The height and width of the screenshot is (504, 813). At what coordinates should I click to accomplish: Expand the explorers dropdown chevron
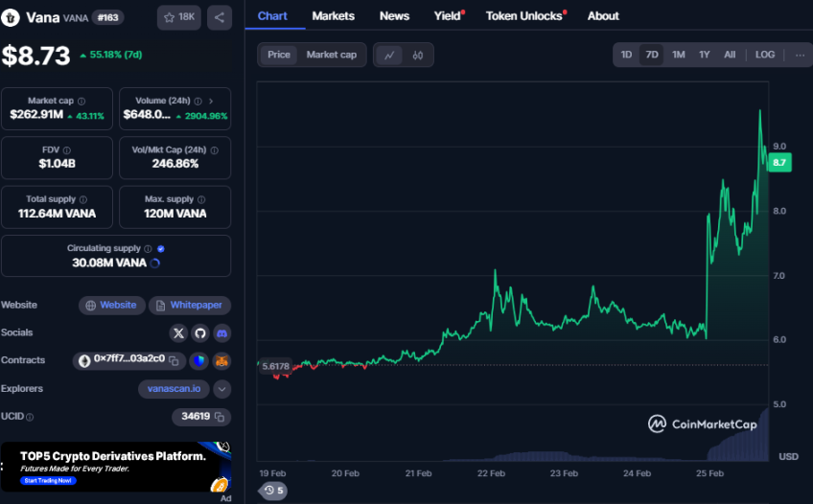pos(221,389)
